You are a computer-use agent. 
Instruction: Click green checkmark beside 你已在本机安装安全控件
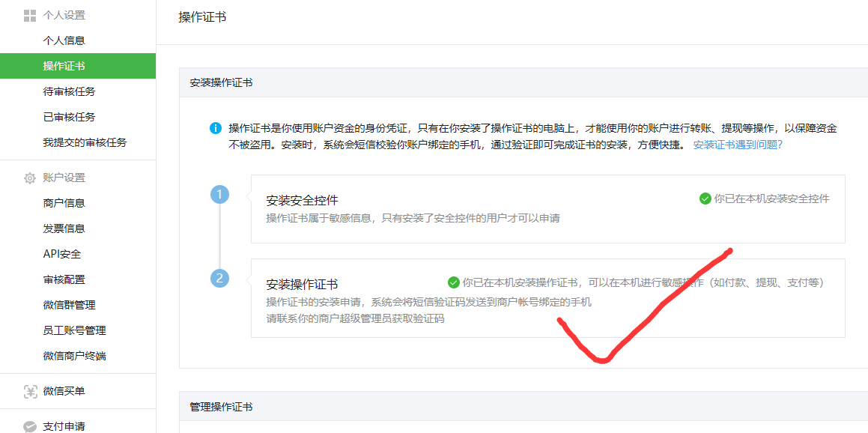coord(705,199)
